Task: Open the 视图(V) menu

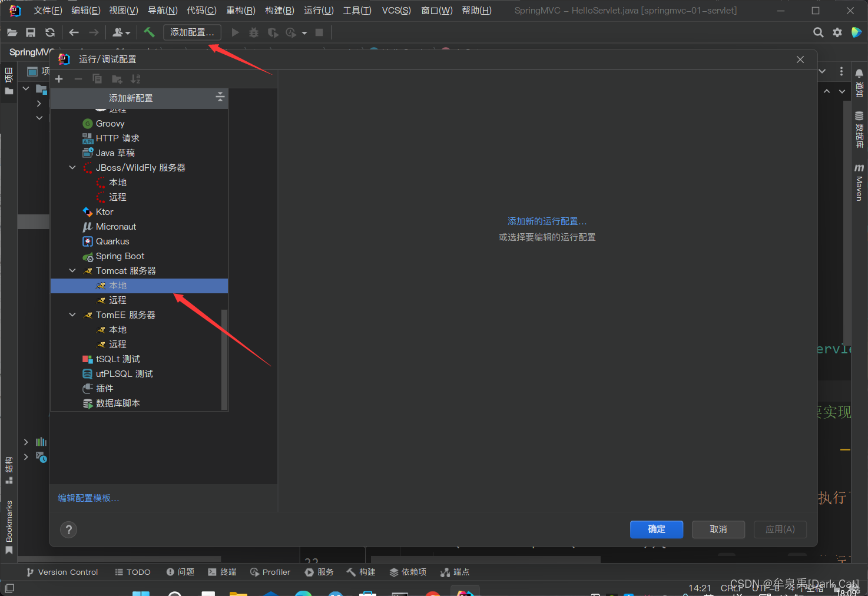Action: (124, 11)
